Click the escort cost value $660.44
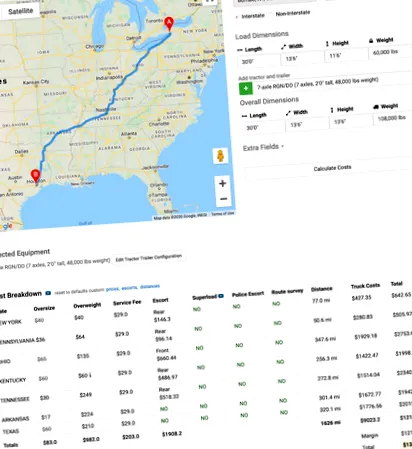This screenshot has height=449, width=412. pyautogui.click(x=166, y=358)
